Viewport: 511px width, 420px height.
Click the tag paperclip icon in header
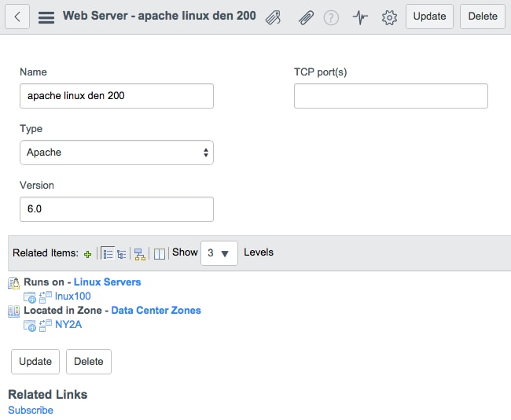[x=273, y=17]
